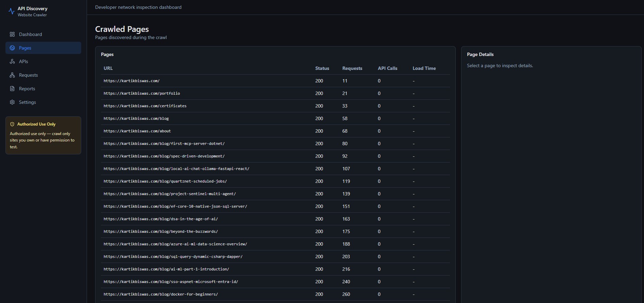The height and width of the screenshot is (303, 644).
Task: Select the kartikbiswas.com/certificates row
Action: coord(275,106)
